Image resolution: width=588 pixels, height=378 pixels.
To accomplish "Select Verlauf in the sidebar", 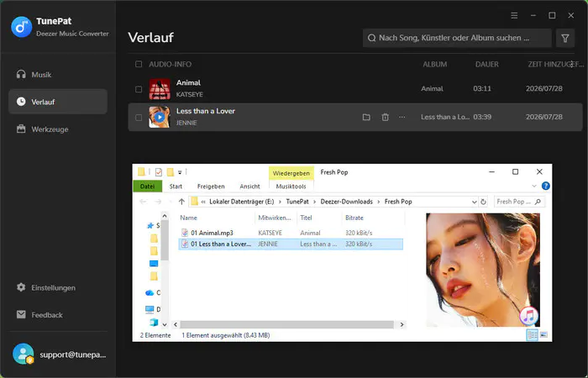I will click(58, 102).
